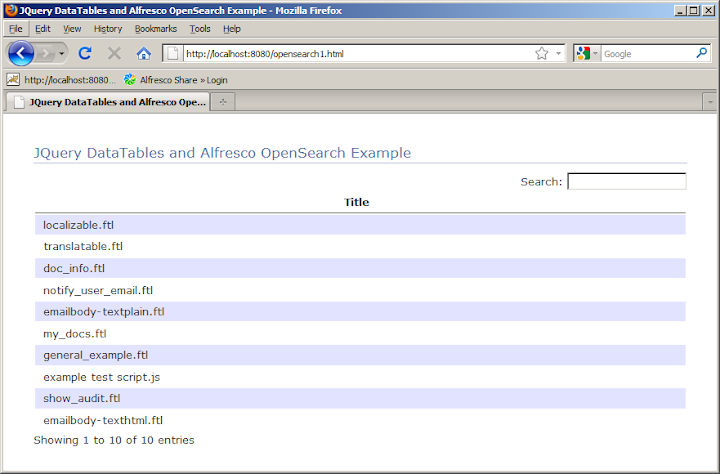Reload the current page

(x=85, y=54)
